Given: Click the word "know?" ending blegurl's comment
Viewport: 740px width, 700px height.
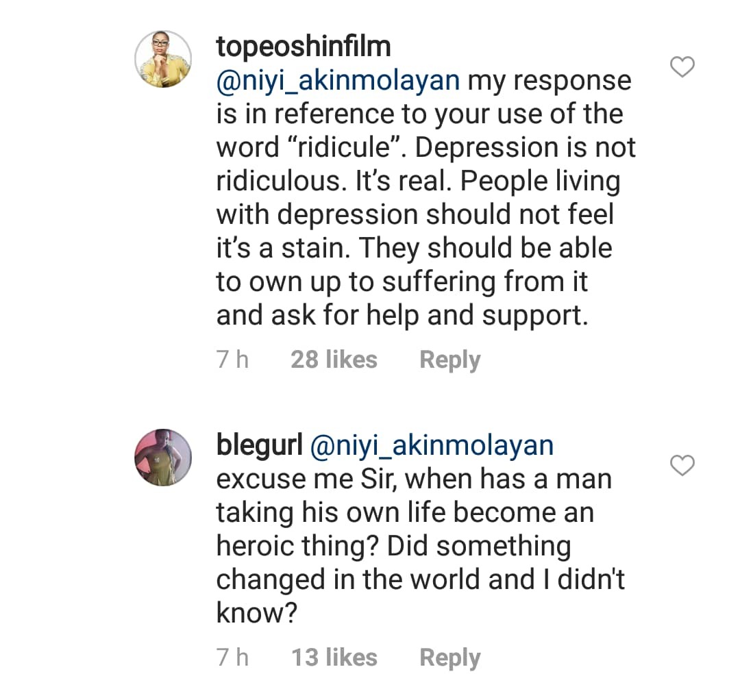Looking at the screenshot, I should tap(256, 613).
